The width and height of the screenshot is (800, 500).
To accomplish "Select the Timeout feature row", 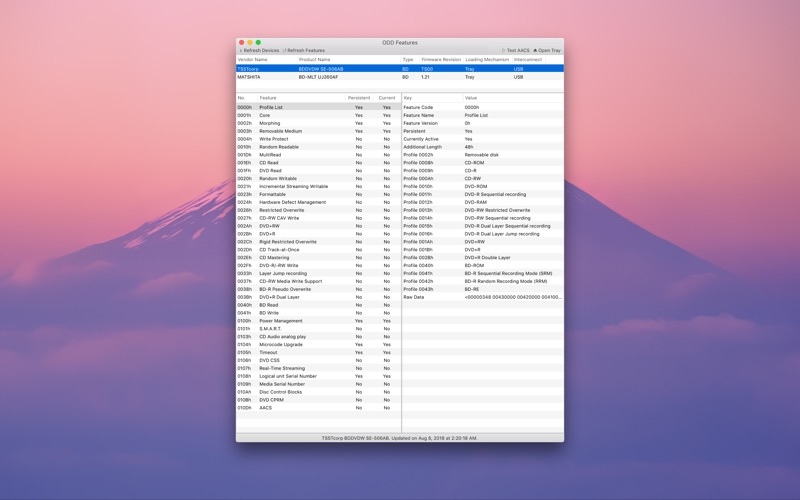I will pos(318,353).
